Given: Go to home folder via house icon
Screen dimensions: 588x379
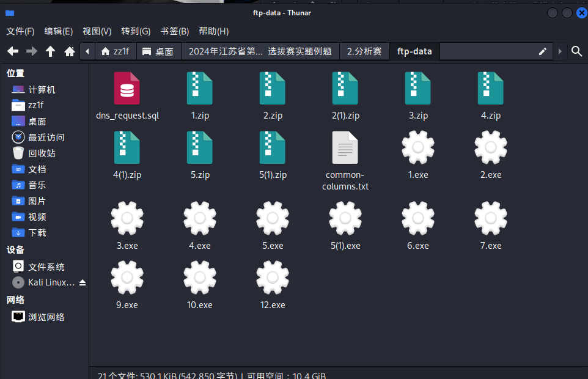Looking at the screenshot, I should tap(70, 51).
